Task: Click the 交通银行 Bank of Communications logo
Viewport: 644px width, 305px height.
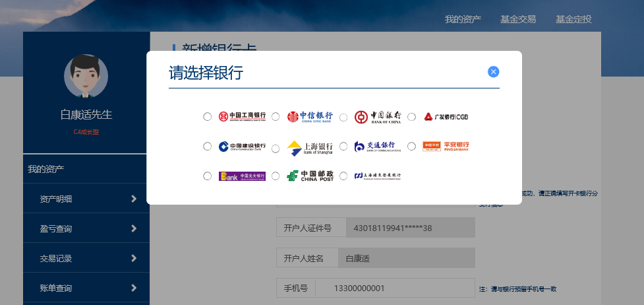Action: (x=378, y=146)
